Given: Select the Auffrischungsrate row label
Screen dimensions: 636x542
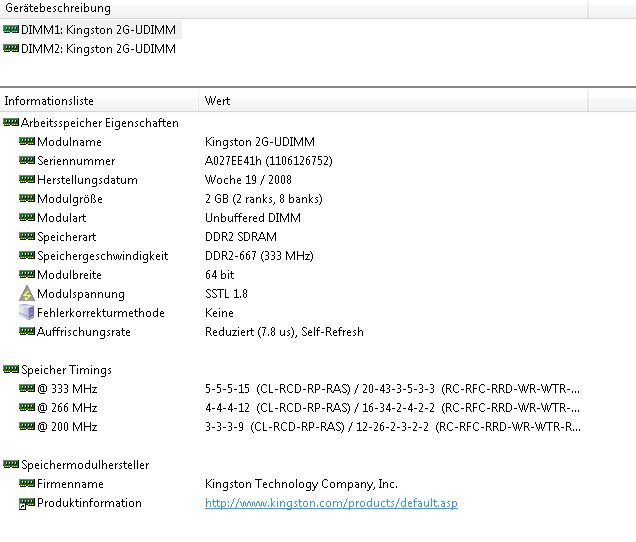Looking at the screenshot, I should point(84,332).
